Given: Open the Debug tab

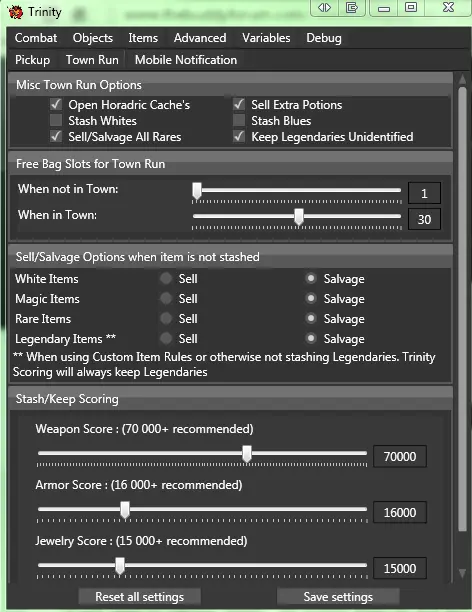Looking at the screenshot, I should click(x=324, y=38).
